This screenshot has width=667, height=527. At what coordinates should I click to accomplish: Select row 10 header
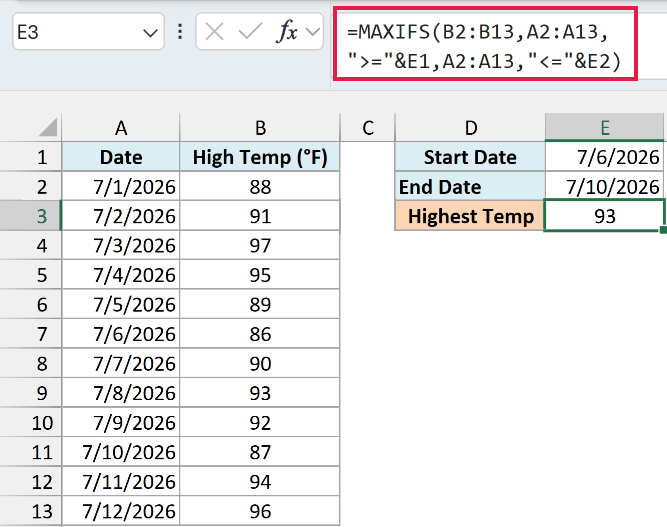pos(31,422)
